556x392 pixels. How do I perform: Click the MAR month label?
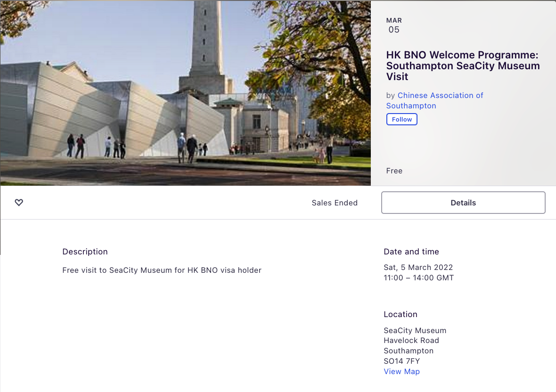tap(394, 21)
